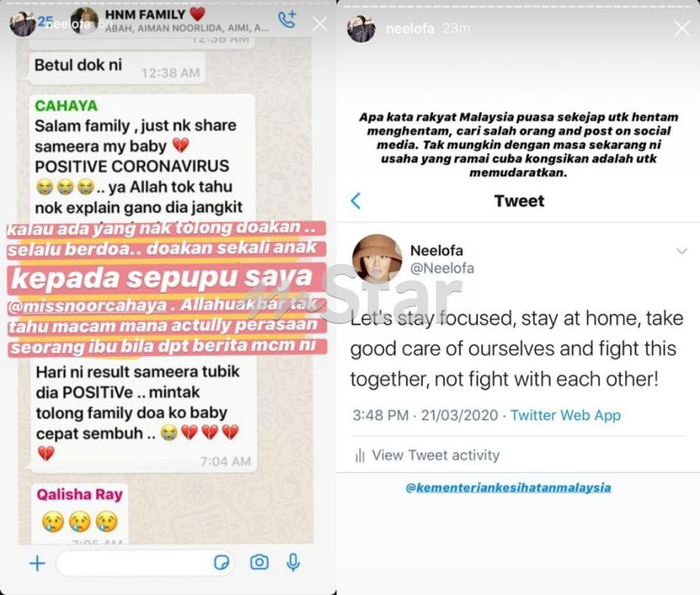This screenshot has width=700, height=595.
Task: Open the Twitter Web App link
Action: click(565, 415)
